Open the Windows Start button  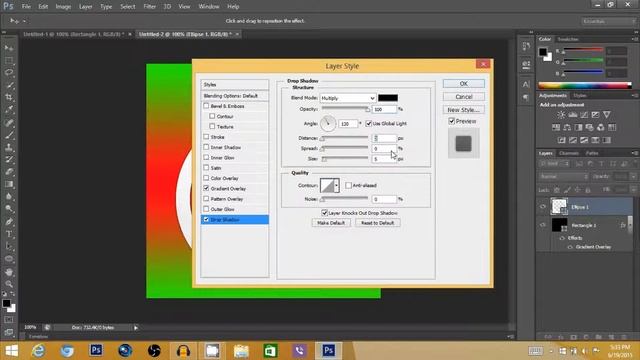pyautogui.click(x=11, y=351)
